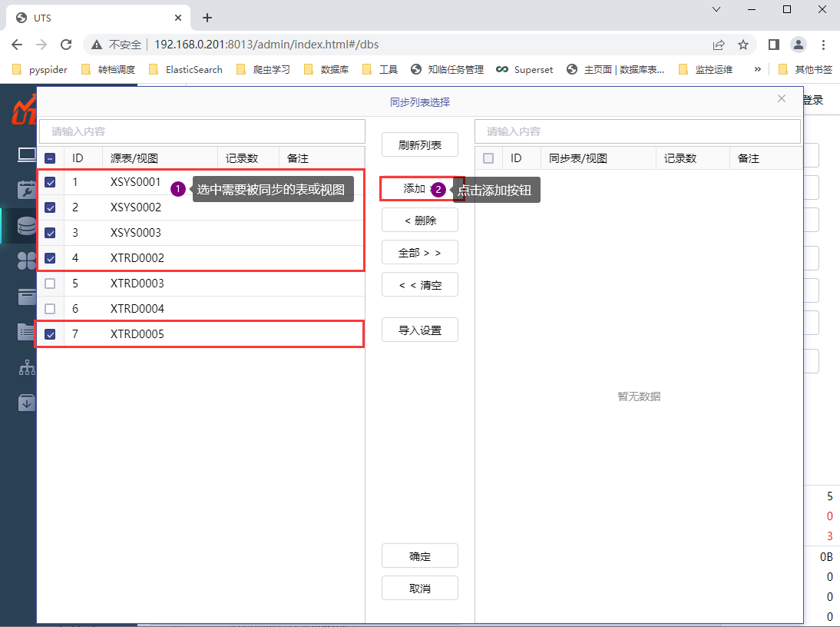Open the pyspider bookmark folder
The height and width of the screenshot is (627, 840).
(x=40, y=69)
